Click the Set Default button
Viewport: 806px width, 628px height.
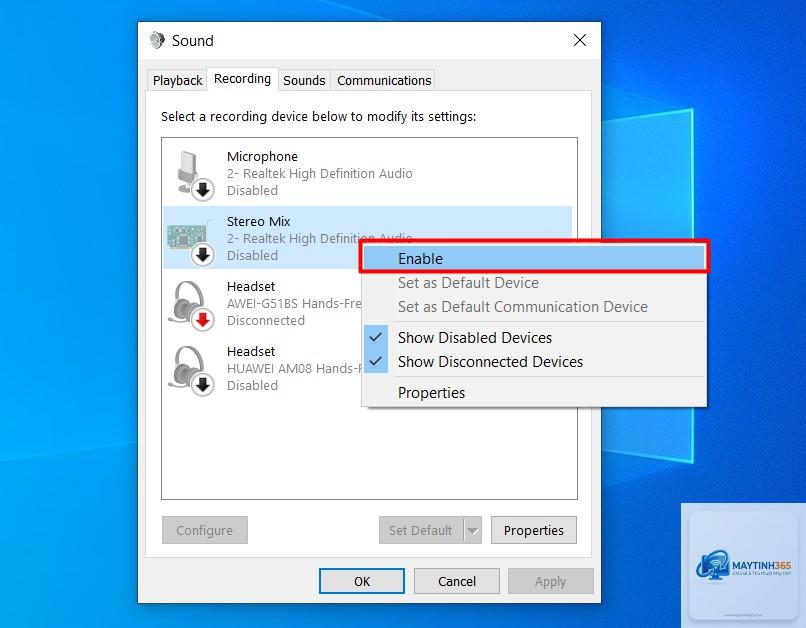pos(421,530)
